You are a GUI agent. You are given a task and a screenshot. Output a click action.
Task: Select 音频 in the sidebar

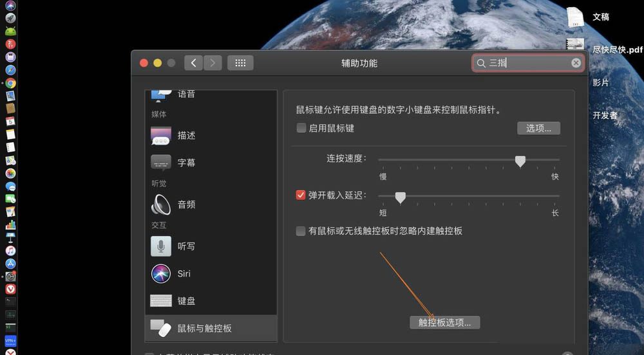click(x=211, y=205)
